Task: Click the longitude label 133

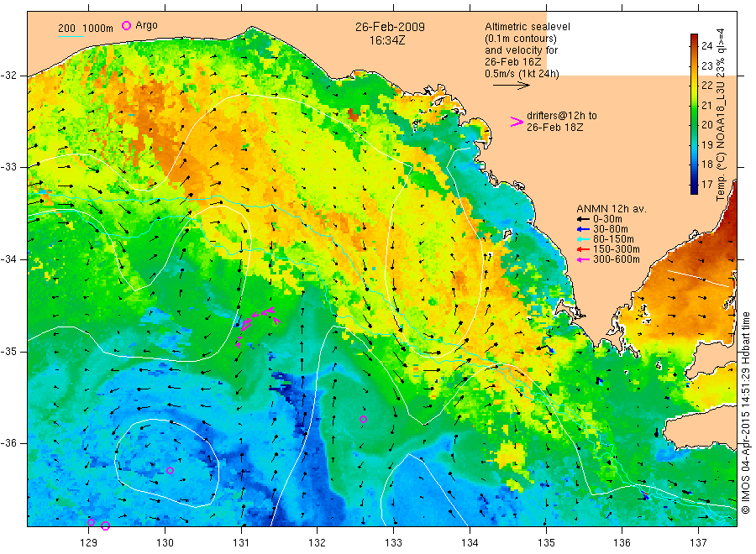Action: pos(393,542)
